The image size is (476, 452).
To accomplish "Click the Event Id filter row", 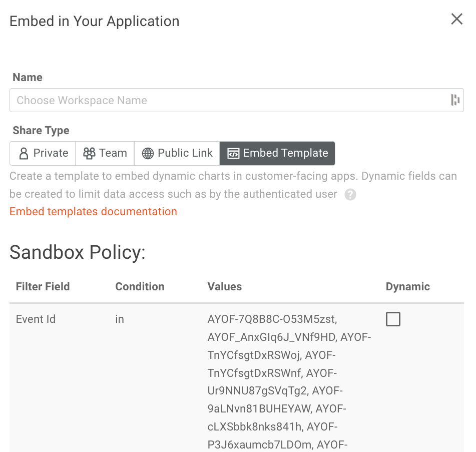I will 36,319.
